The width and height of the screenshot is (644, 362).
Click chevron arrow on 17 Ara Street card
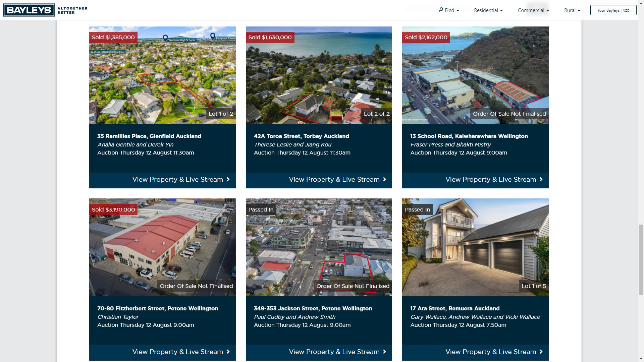tap(541, 352)
